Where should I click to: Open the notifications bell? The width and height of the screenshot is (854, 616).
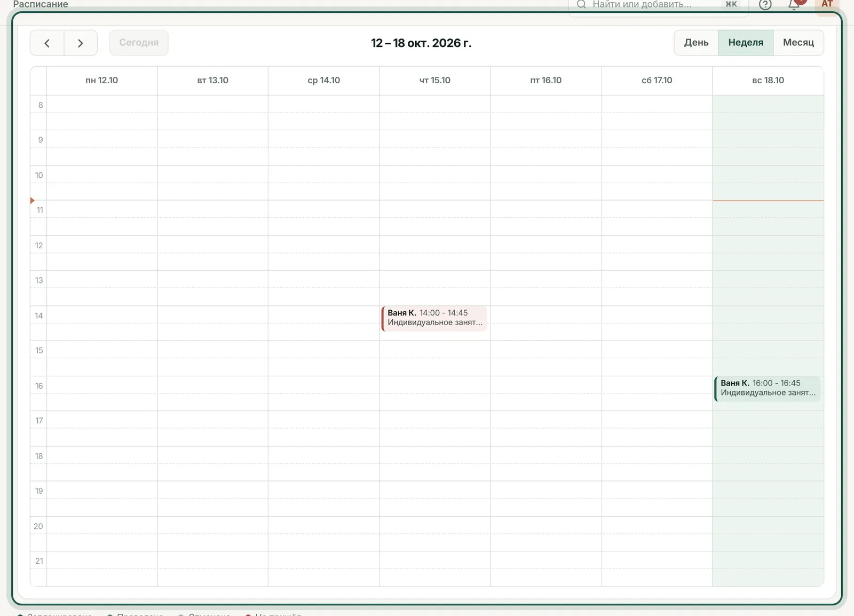click(794, 4)
